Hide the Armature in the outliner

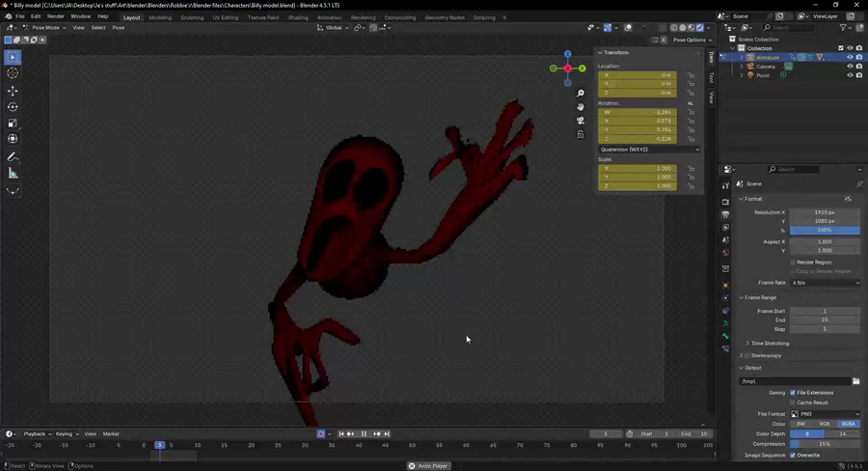point(850,57)
